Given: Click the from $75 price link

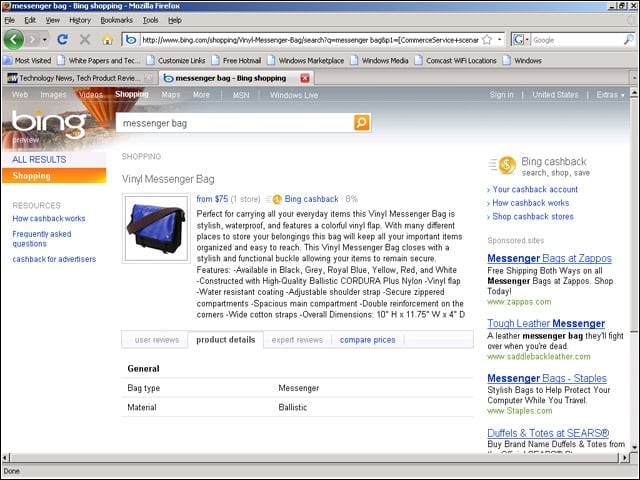Looking at the screenshot, I should [x=212, y=199].
